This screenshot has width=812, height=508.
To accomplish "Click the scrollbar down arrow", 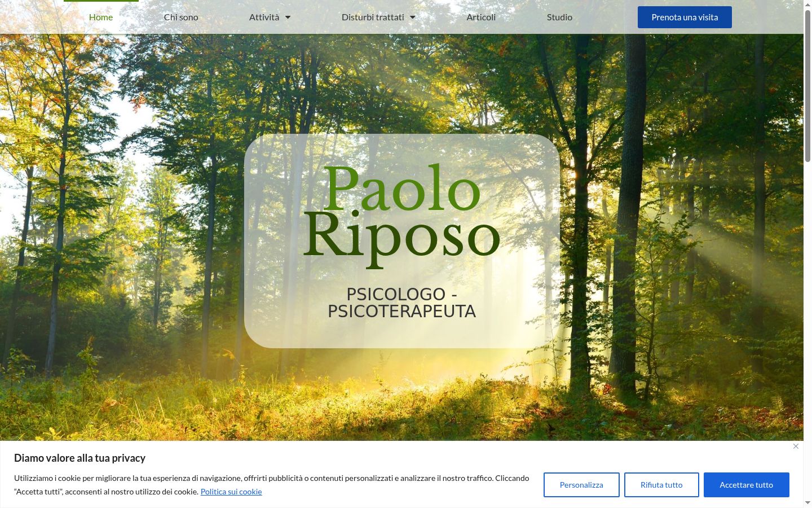I will (807, 503).
